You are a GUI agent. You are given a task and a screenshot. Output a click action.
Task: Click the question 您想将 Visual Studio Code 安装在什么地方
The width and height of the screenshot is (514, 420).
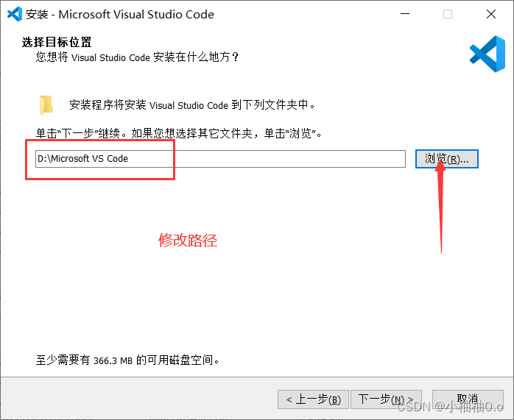click(x=137, y=57)
